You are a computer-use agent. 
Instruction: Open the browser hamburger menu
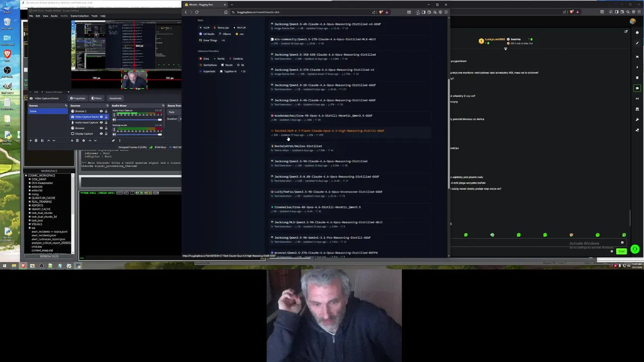point(446,12)
